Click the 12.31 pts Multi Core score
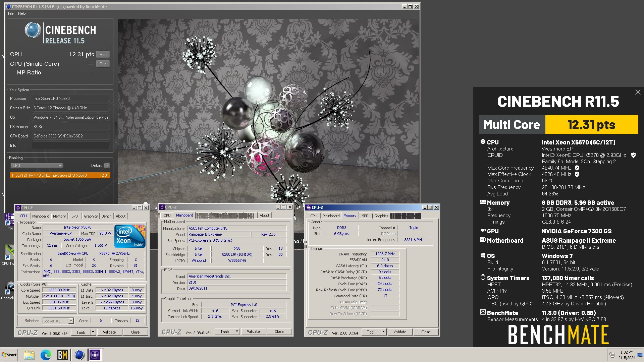 click(591, 125)
